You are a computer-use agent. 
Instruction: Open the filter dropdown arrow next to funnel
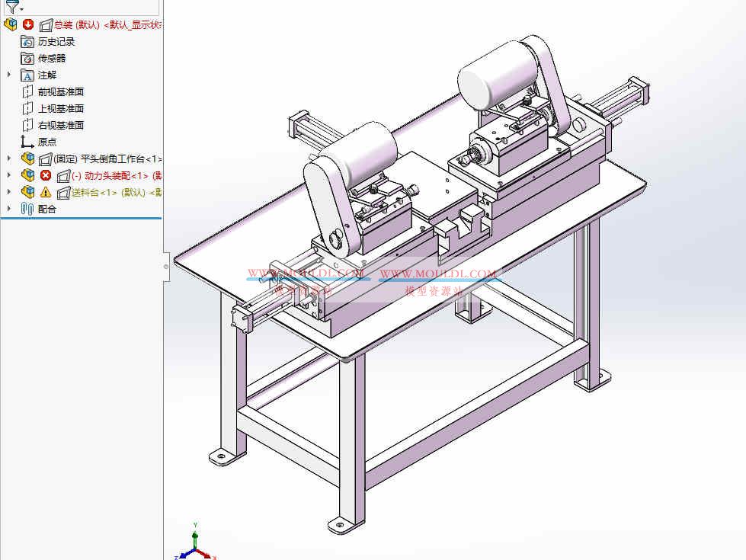(20, 10)
